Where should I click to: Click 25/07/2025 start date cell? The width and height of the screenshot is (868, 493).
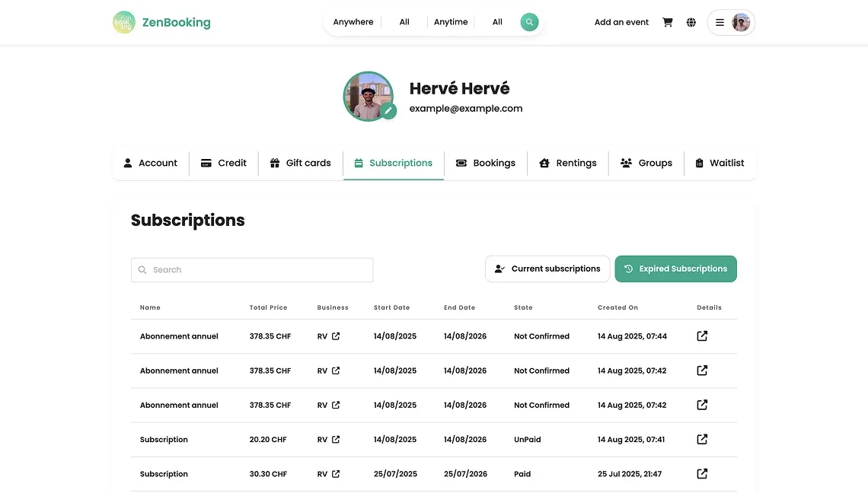[395, 474]
